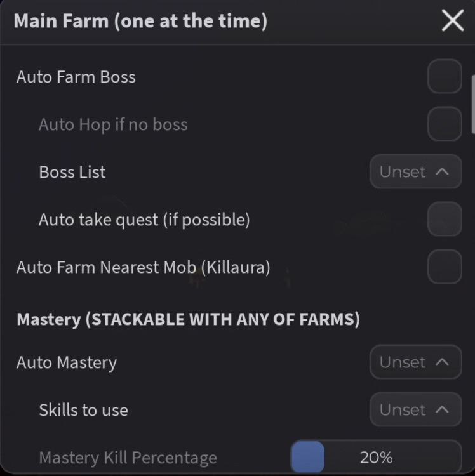The width and height of the screenshot is (475, 476).
Task: Expand the Auto Mastery dropdown
Action: coord(415,362)
